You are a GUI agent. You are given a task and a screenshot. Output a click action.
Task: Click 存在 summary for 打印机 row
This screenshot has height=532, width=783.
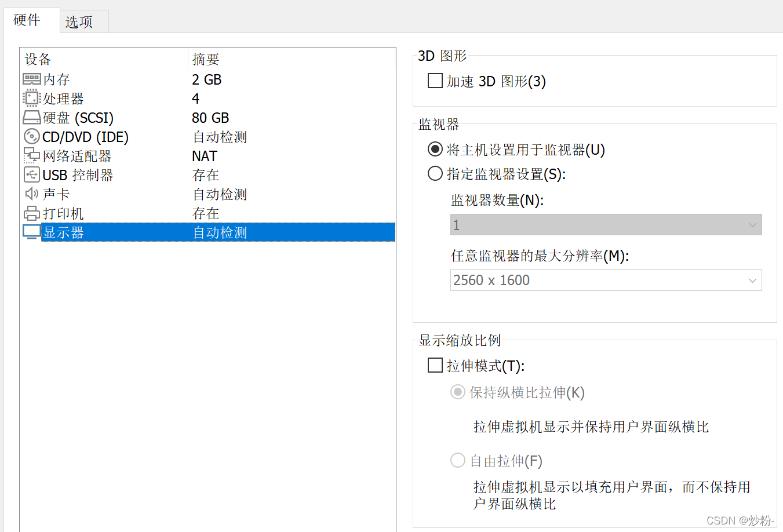pos(206,213)
